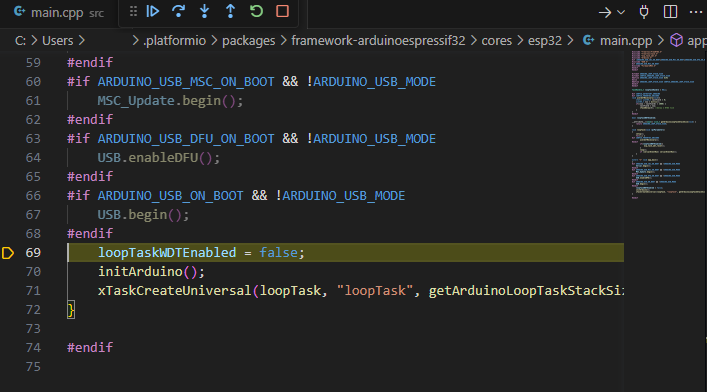The width and height of the screenshot is (707, 392).
Task: Click on loopTaskWDTEnabled variable
Action: tap(167, 253)
